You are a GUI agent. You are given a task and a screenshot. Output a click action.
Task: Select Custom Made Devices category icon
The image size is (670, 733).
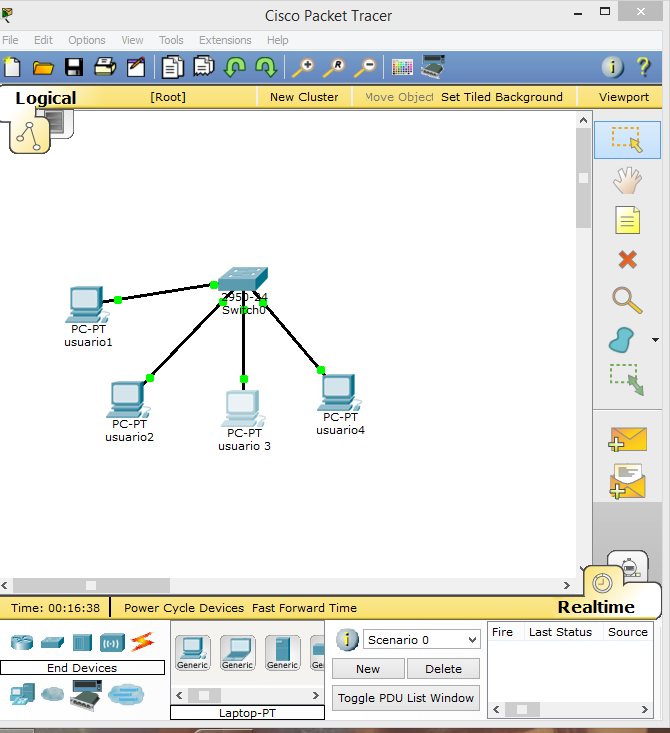coord(86,695)
